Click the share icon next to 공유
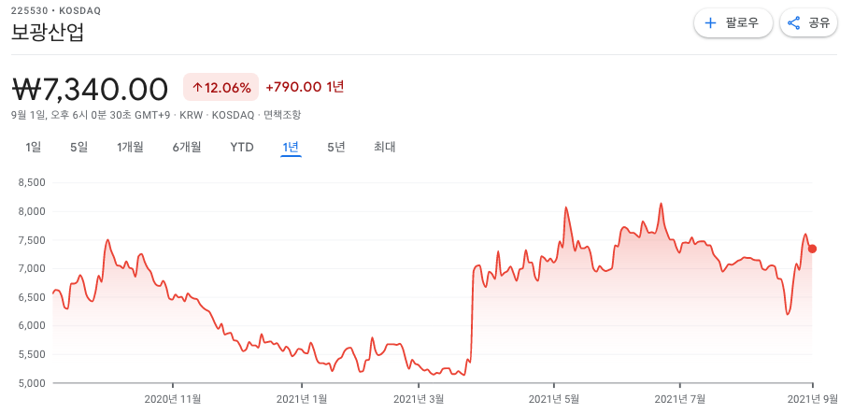The width and height of the screenshot is (868, 414). 794,23
